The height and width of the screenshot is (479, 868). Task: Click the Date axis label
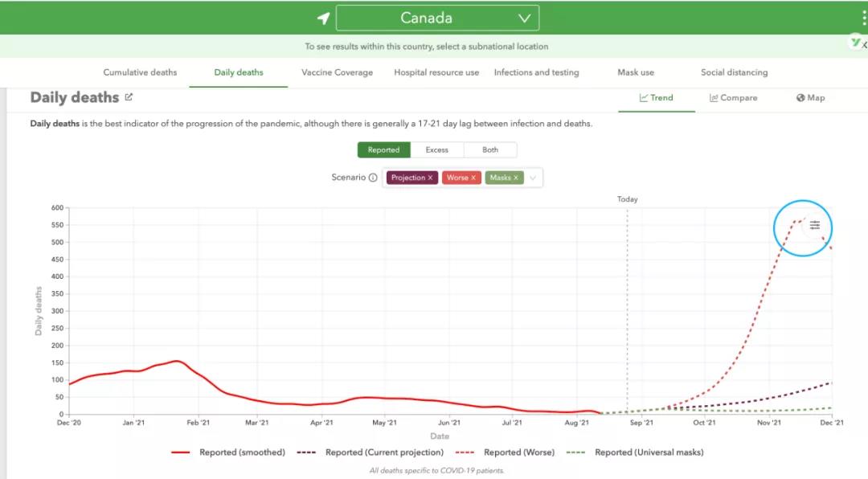(440, 436)
